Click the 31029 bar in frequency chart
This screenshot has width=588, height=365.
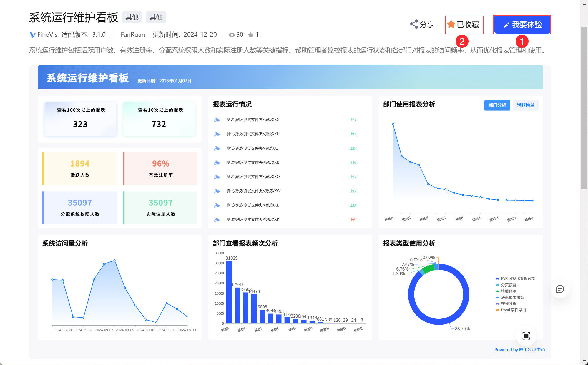tap(229, 292)
